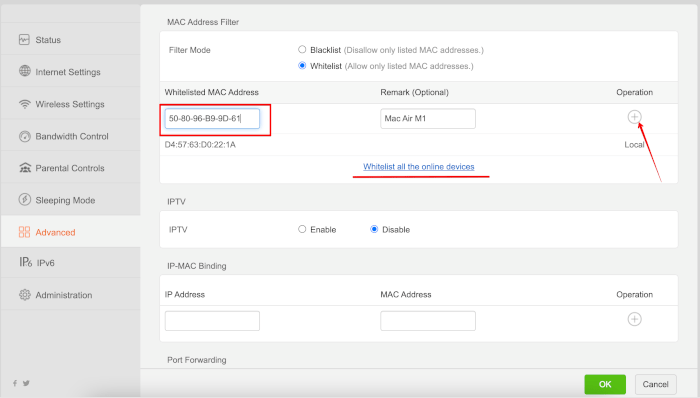Screen dimensions: 700x398
Task: Open Bandwidth Control page
Action: [x=71, y=136]
